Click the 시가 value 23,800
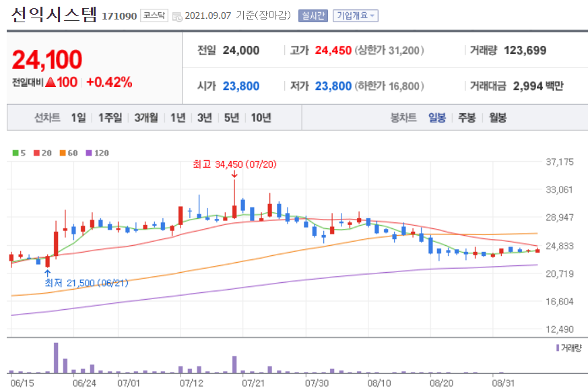588x390 pixels. coord(241,86)
